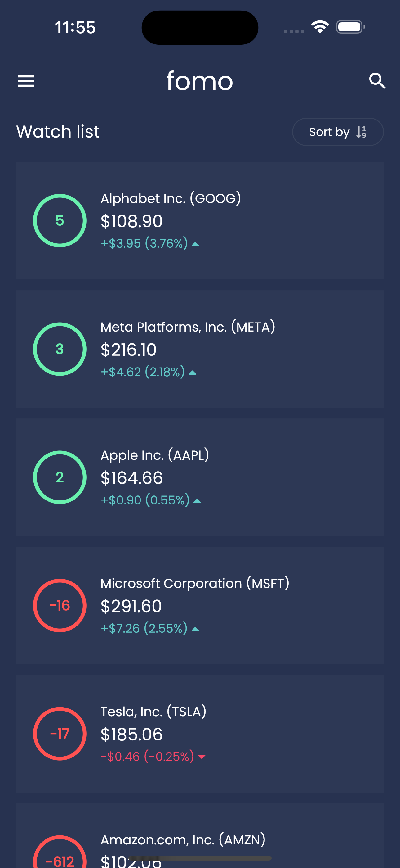Expand the Microsoft Corporation card
The width and height of the screenshot is (400, 868).
pos(200,605)
